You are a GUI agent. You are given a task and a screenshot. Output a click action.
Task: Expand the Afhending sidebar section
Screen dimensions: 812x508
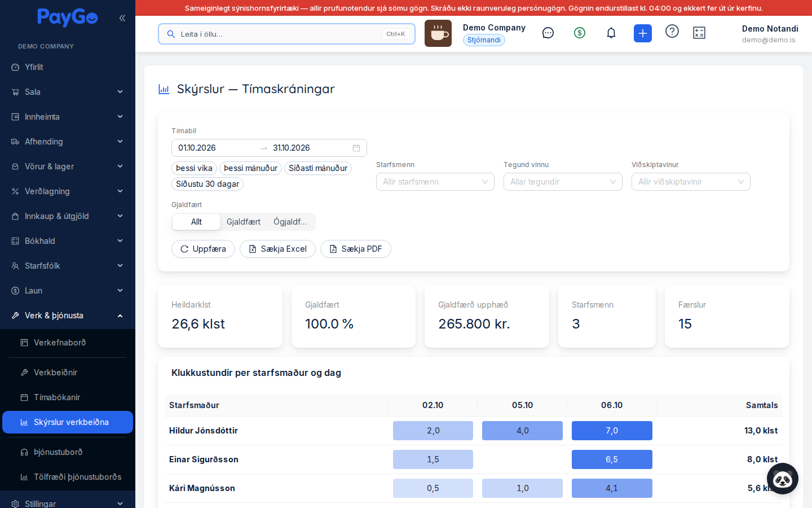coord(68,142)
